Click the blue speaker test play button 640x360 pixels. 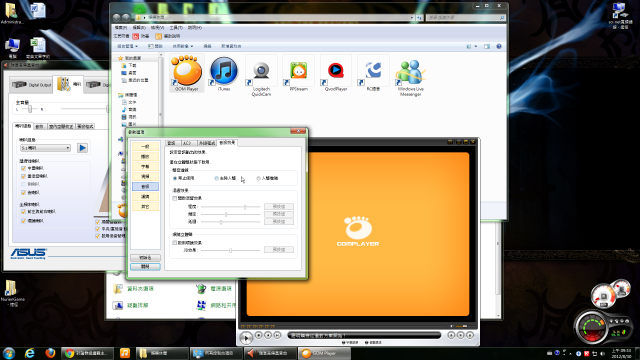tap(82, 148)
